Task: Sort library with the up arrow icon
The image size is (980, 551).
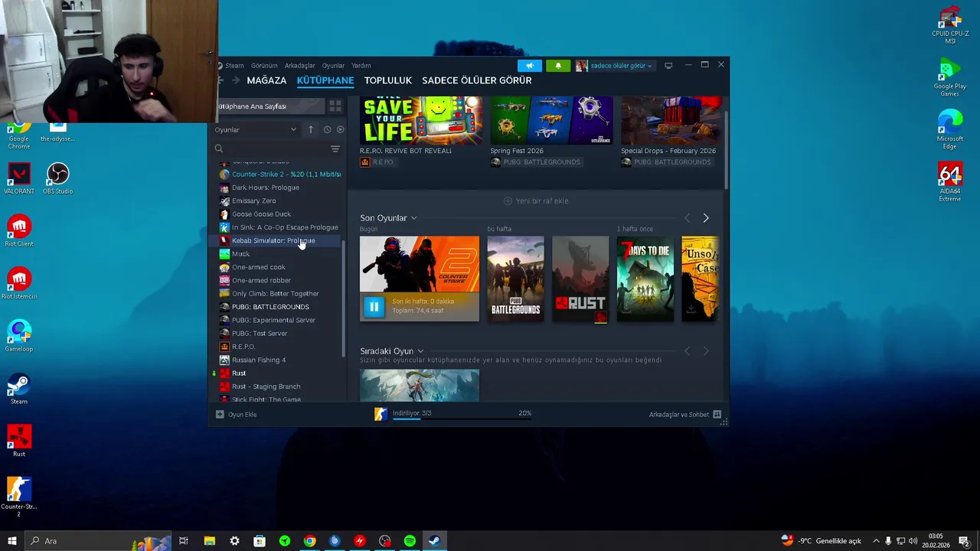Action: pos(311,129)
